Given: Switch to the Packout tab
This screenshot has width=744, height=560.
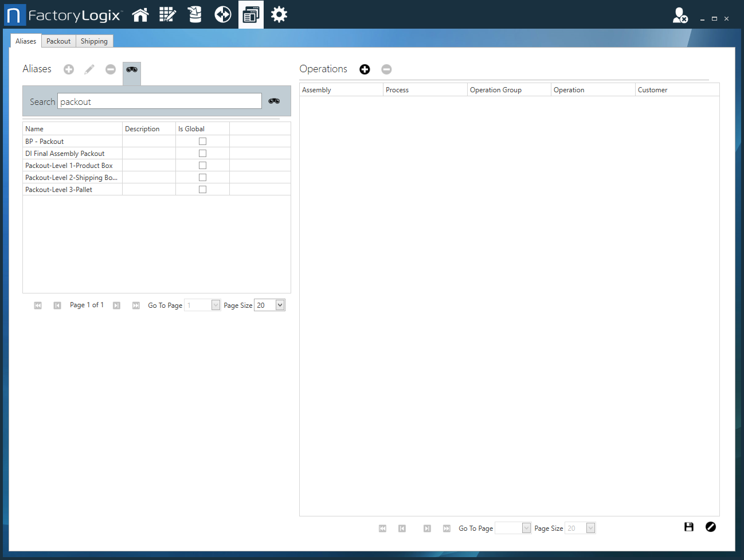Looking at the screenshot, I should pos(58,41).
